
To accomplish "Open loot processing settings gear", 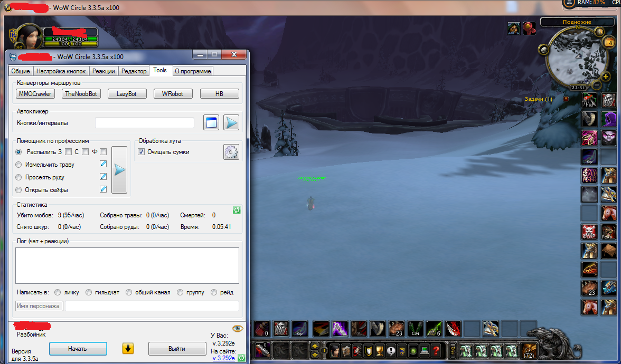I will point(231,152).
